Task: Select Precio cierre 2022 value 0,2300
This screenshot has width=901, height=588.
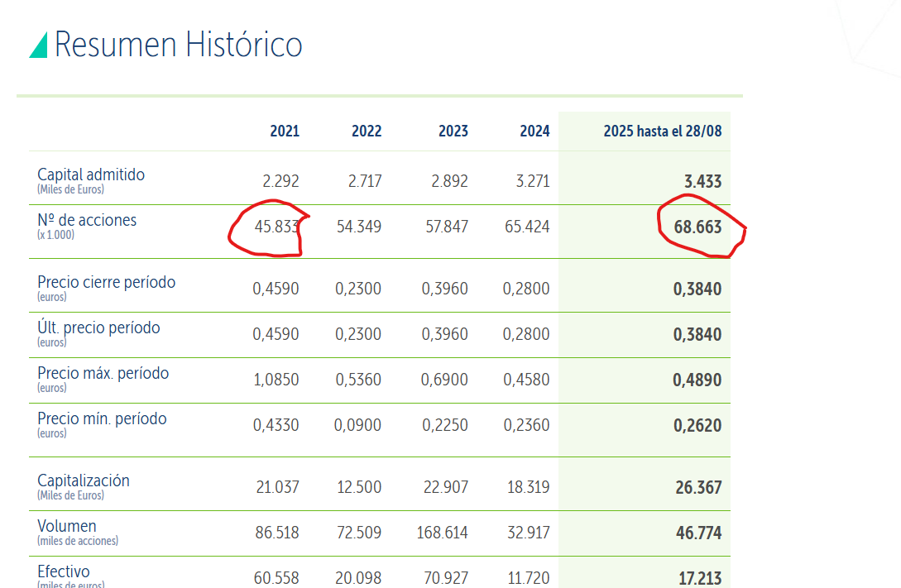Action: tap(358, 289)
